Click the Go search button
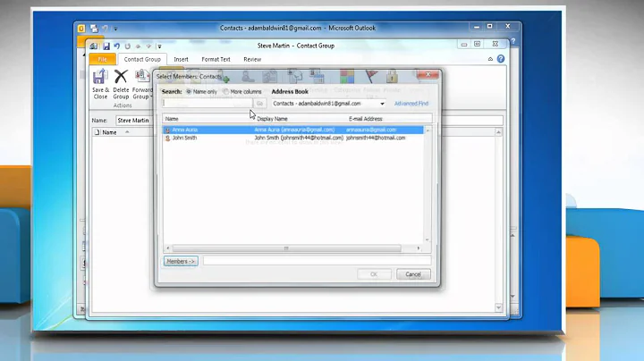The height and width of the screenshot is (361, 644). coord(259,104)
